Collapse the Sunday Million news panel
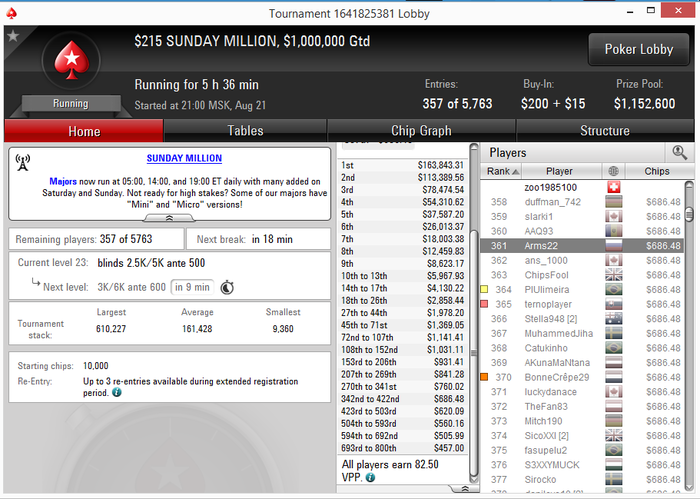700x499 pixels. click(x=169, y=218)
